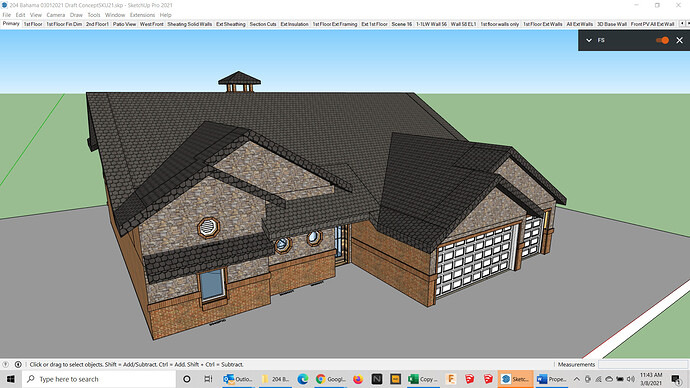Open the yellow square taskbar app

pyautogui.click(x=395, y=379)
